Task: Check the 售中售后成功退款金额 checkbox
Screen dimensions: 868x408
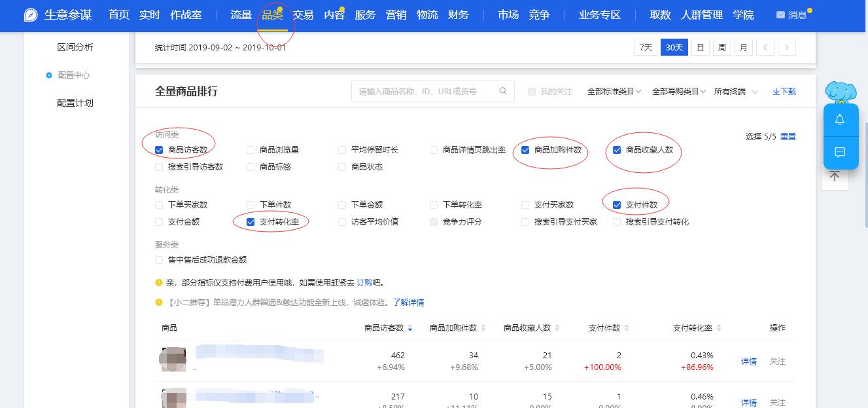Action: pos(159,260)
